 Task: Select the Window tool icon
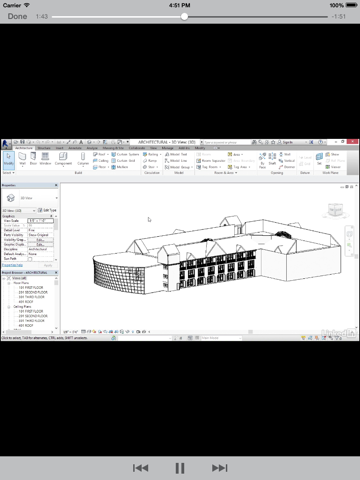coord(45,159)
